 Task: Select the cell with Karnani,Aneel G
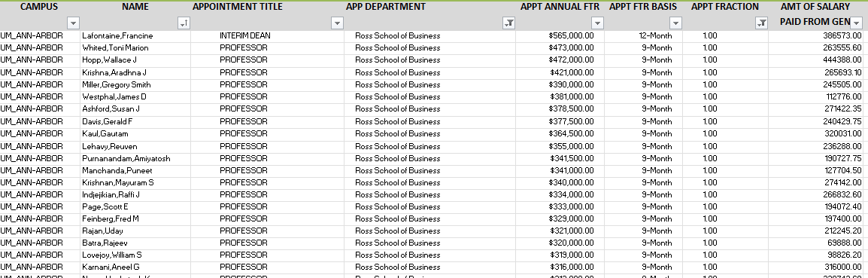(x=135, y=267)
